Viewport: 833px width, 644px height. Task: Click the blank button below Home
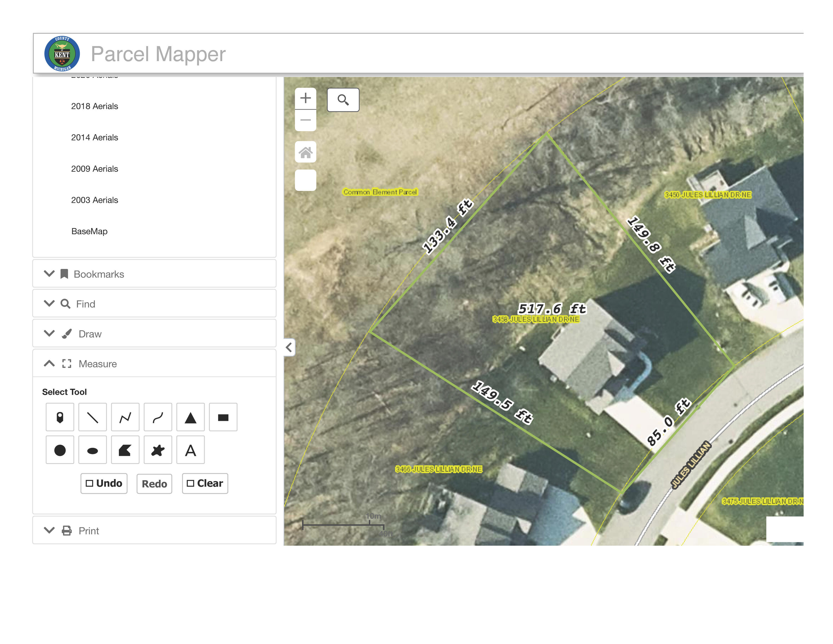306,180
